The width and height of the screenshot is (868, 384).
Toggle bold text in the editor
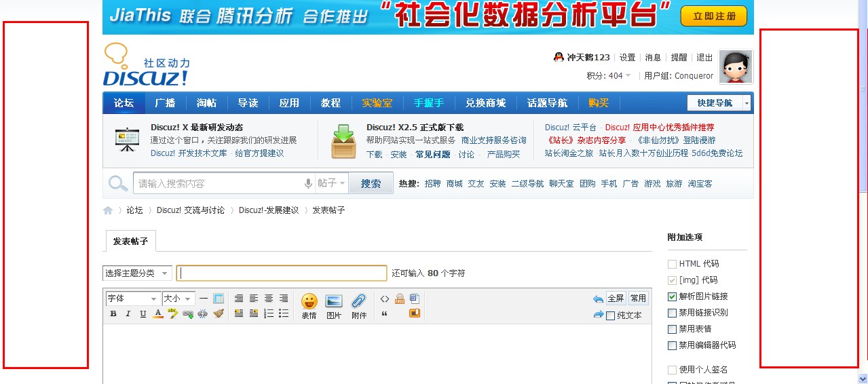point(113,313)
